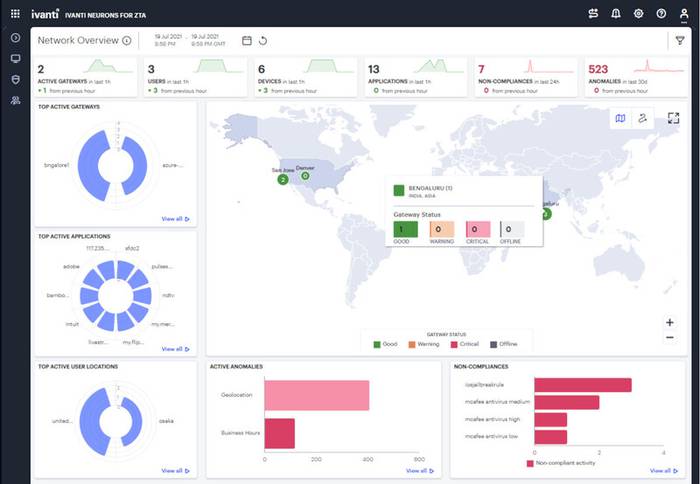Screen dimensions: 700x484
Task: Open the Anomalies 523 summary card
Action: [x=636, y=77]
